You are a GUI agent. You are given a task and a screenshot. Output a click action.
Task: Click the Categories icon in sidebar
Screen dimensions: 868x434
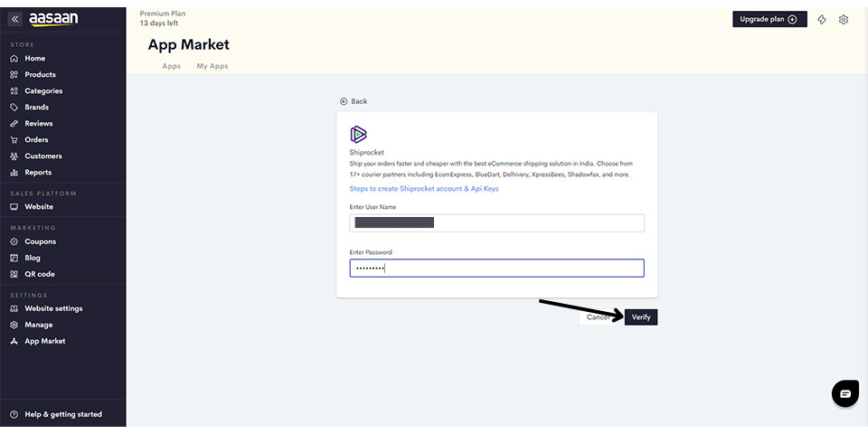point(14,91)
